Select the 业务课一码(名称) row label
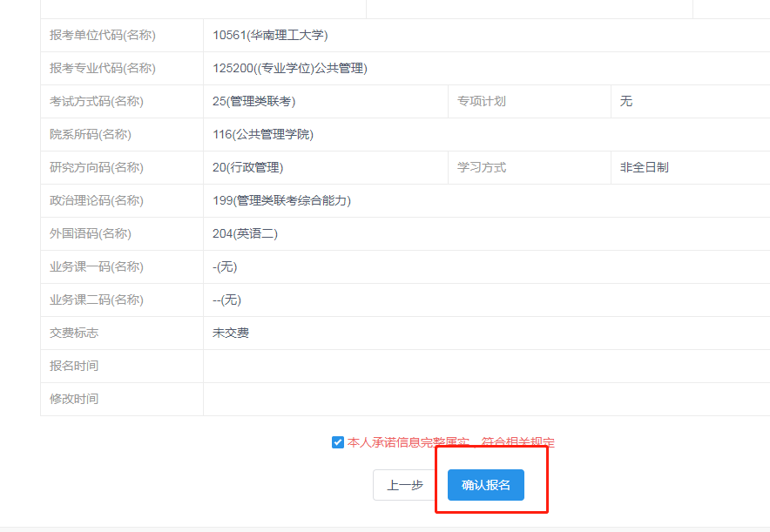Image resolution: width=770 pixels, height=532 pixels. coord(97,267)
